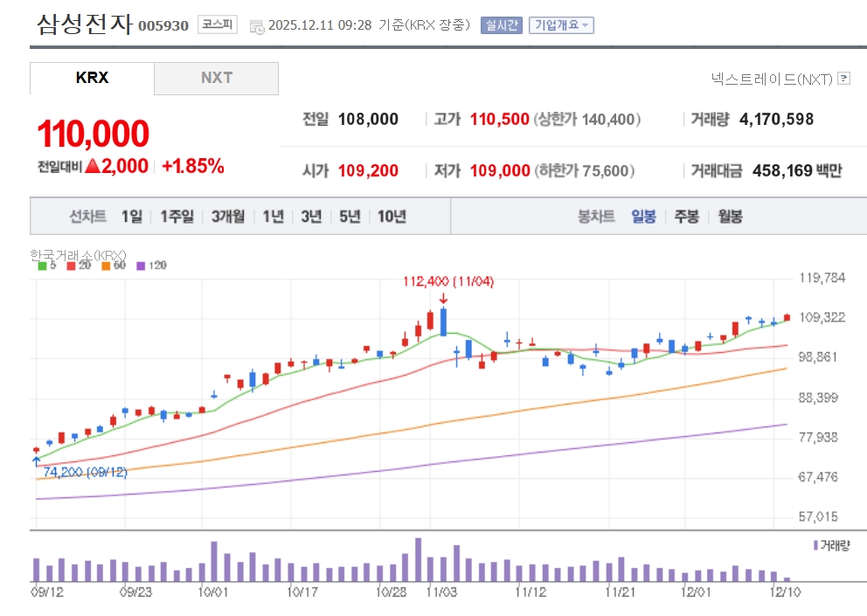867x616 pixels.
Task: Open the 기업개요 dropdown
Action: [561, 25]
